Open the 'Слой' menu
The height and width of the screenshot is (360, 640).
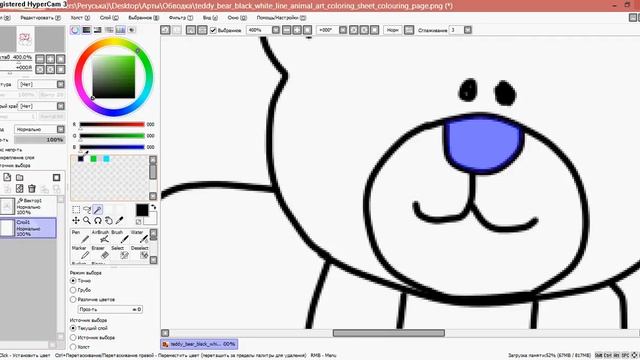[109, 18]
